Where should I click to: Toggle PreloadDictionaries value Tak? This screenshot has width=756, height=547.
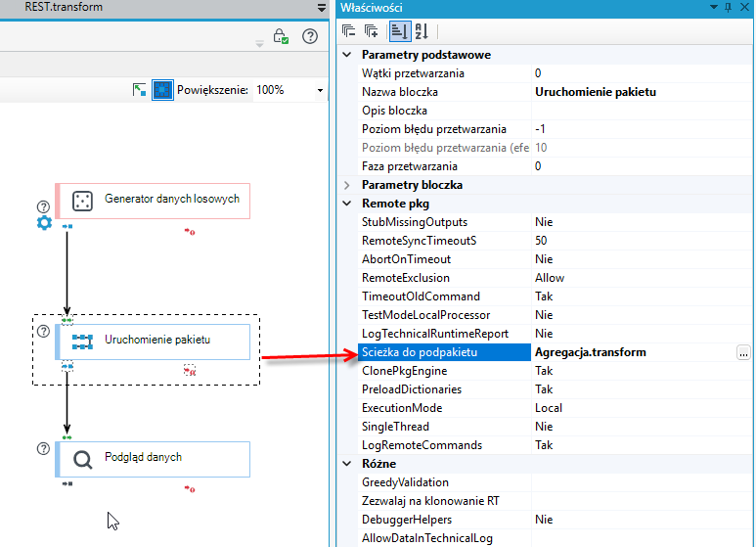pyautogui.click(x=642, y=389)
